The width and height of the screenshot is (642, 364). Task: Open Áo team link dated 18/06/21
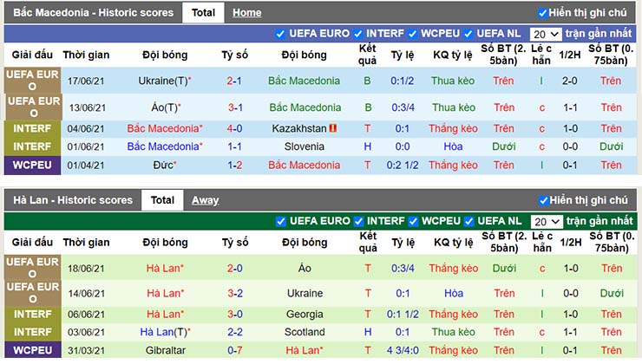click(x=305, y=269)
